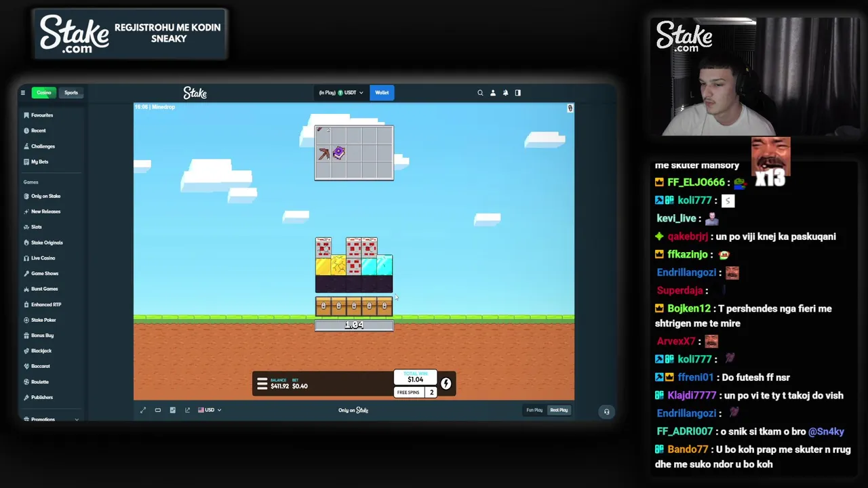Screen dimensions: 868x488
Task: Toggle the chat side panel icon
Action: [x=518, y=93]
